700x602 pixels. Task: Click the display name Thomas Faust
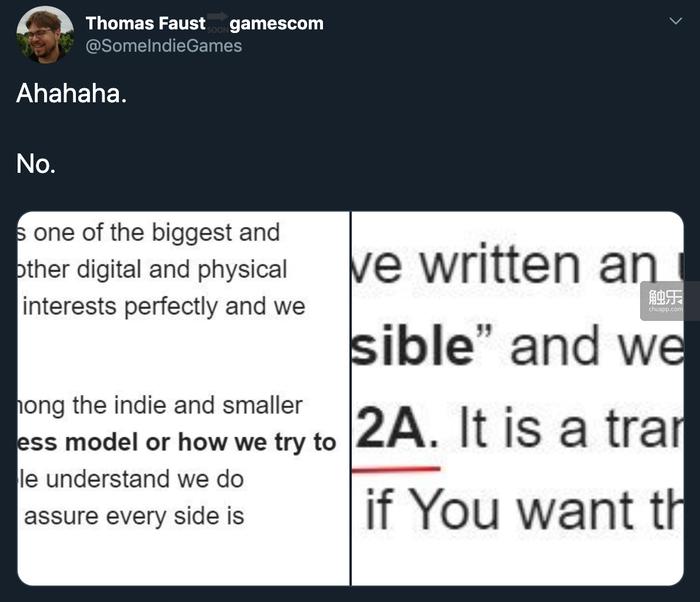(145, 23)
